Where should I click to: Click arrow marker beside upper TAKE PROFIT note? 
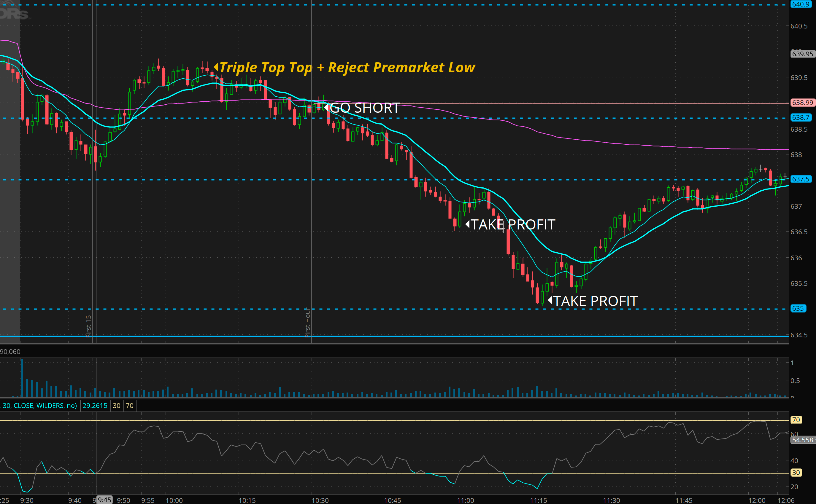(x=467, y=224)
